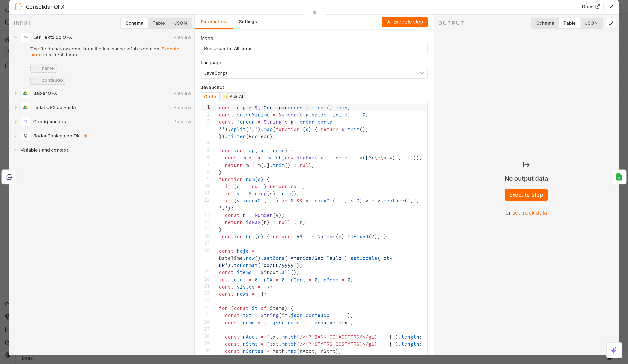Image resolution: width=628 pixels, height=364 pixels.
Task: Open the Mode dropdown
Action: [314, 49]
